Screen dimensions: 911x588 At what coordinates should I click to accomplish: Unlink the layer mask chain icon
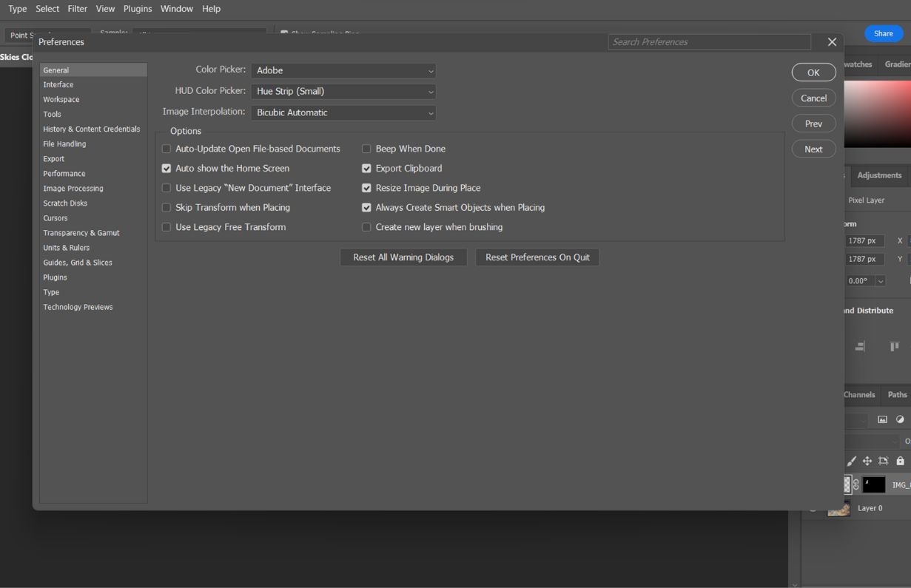(x=855, y=484)
